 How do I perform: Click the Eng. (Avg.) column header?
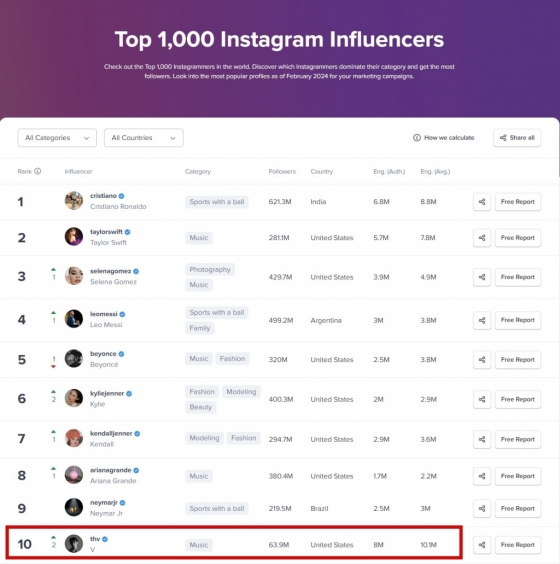point(435,172)
